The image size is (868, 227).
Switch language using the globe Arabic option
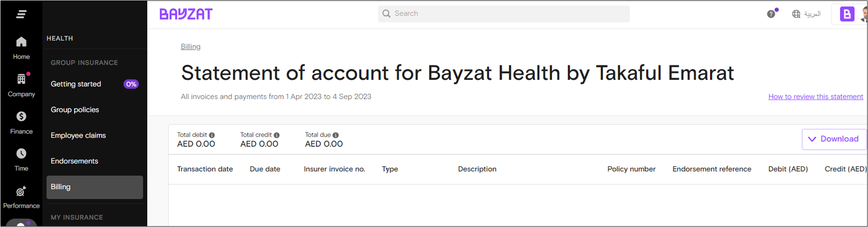[x=806, y=14]
